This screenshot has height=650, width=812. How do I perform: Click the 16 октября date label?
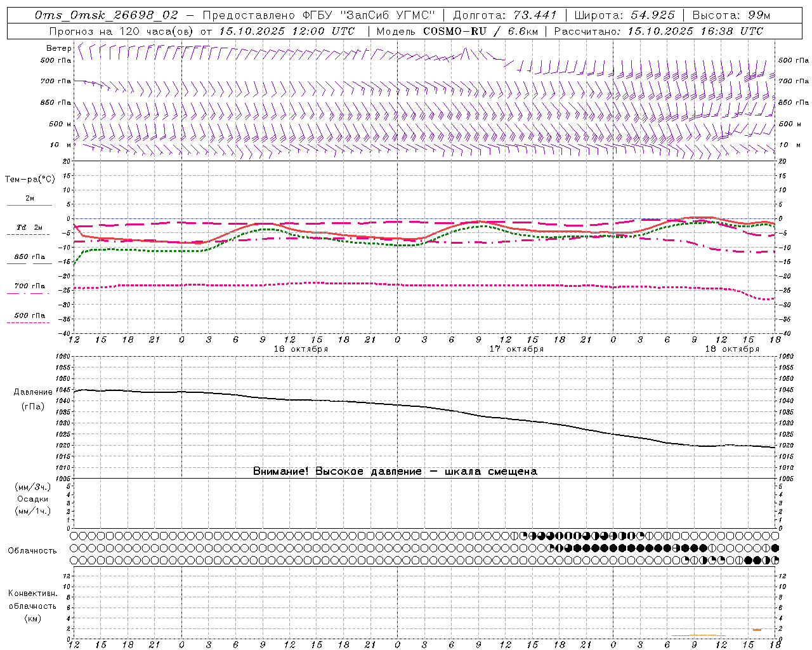pyautogui.click(x=301, y=349)
